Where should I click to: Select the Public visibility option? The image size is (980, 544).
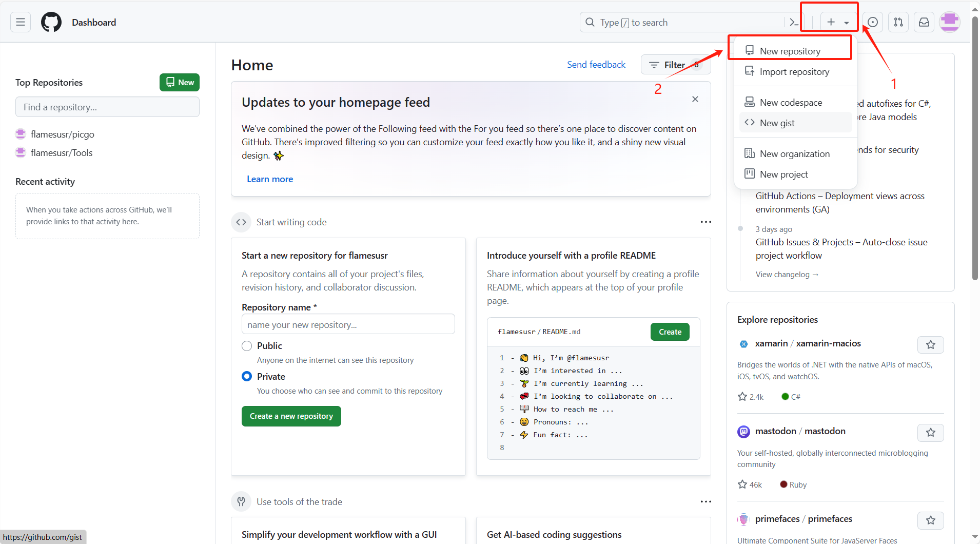247,346
